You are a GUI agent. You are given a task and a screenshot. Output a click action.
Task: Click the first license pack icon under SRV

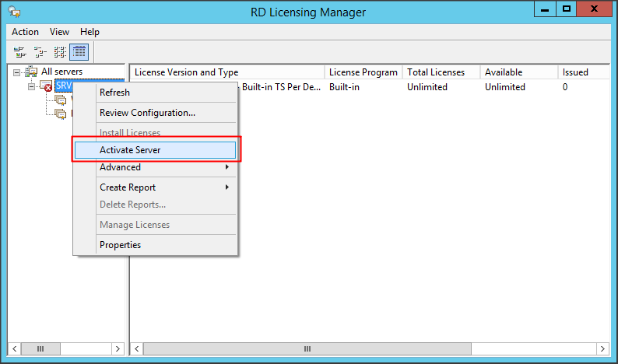tap(61, 100)
